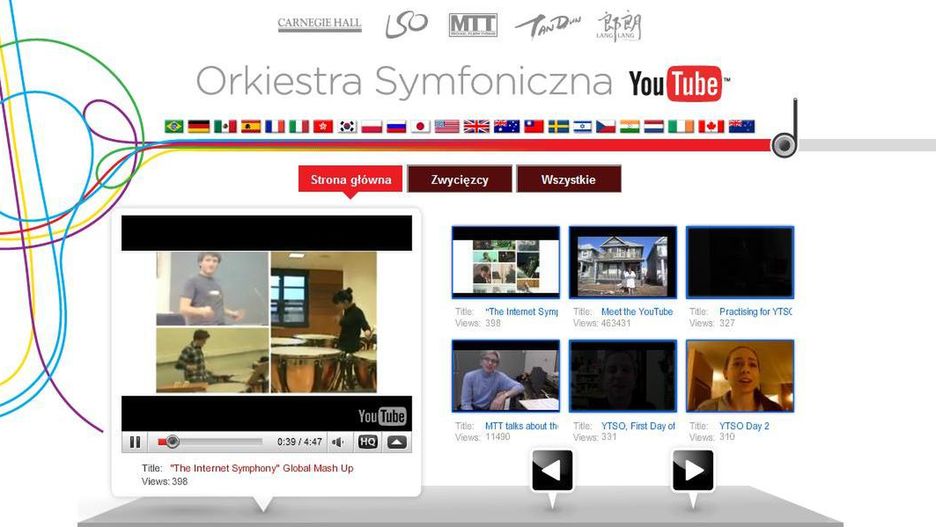Image resolution: width=936 pixels, height=527 pixels.
Task: Select the United Kingdom flag
Action: tap(476, 126)
